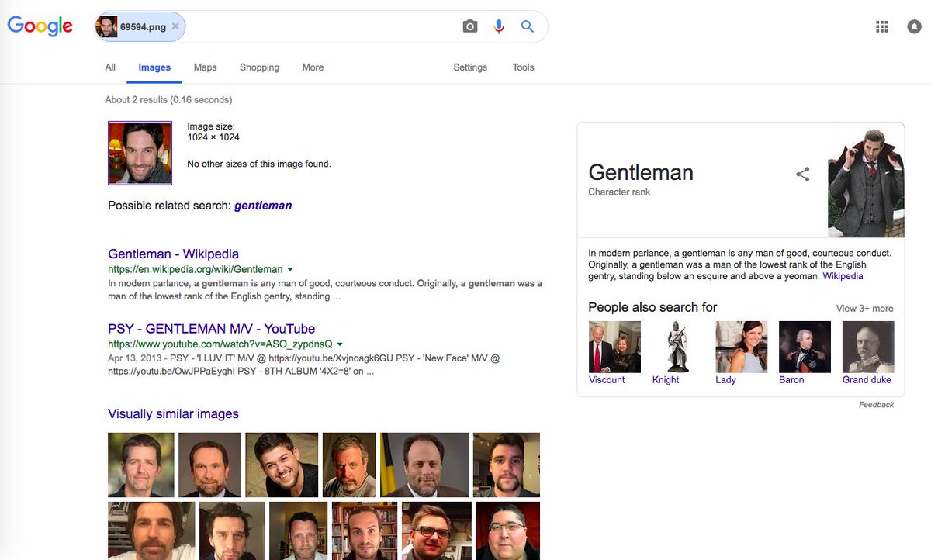This screenshot has height=560, width=931.
Task: Share the Gentleman knowledge panel
Action: 803,174
